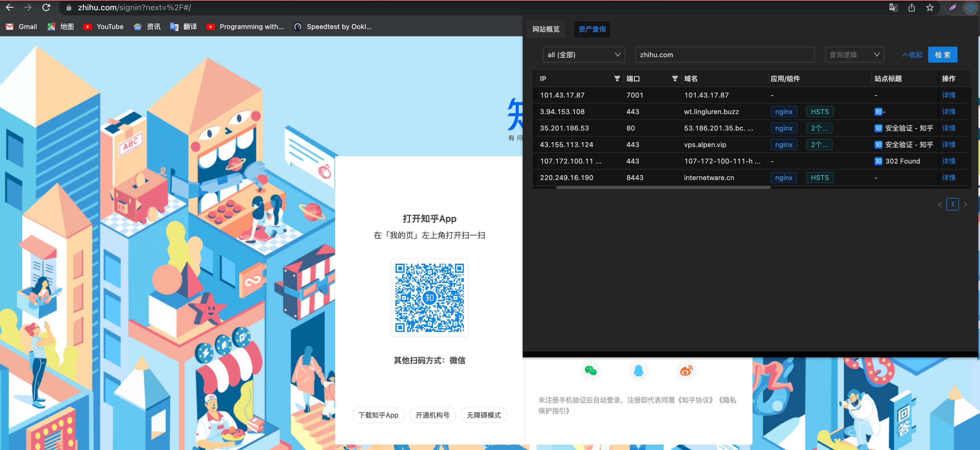The image size is (980, 450).
Task: Go to the previous results page arrow
Action: tap(940, 205)
